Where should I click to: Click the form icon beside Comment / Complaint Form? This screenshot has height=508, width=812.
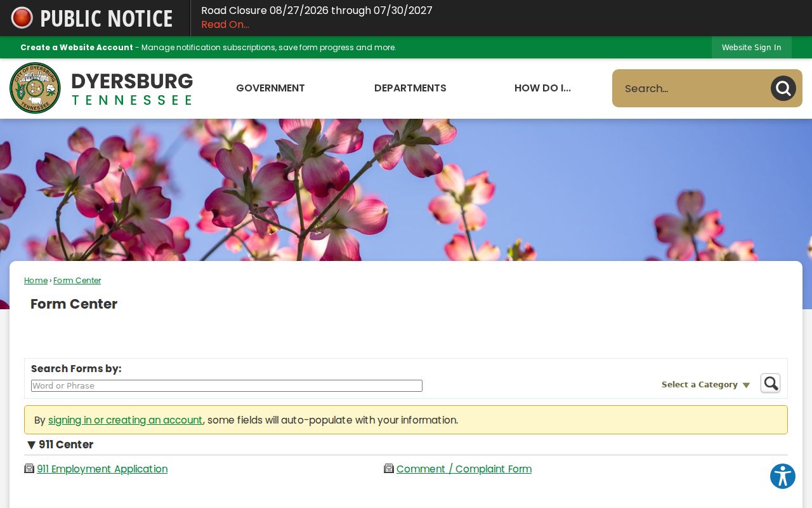pos(389,469)
